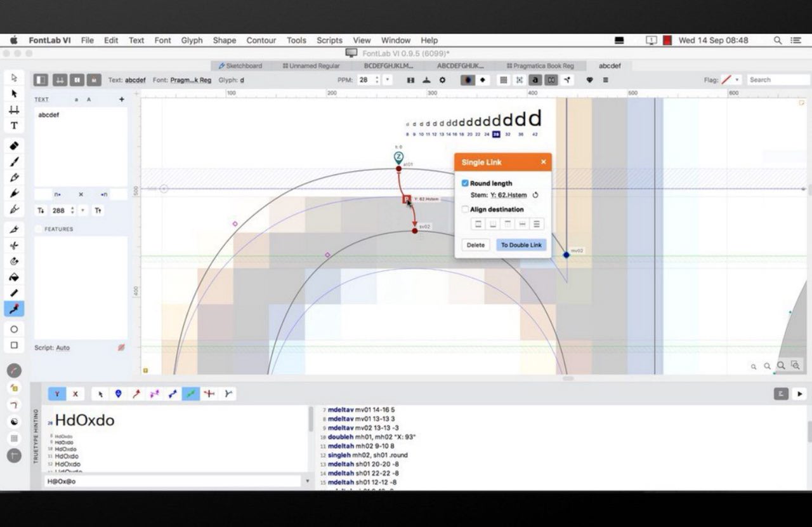
Task: Click the H@Ox@o preview text field
Action: point(173,481)
